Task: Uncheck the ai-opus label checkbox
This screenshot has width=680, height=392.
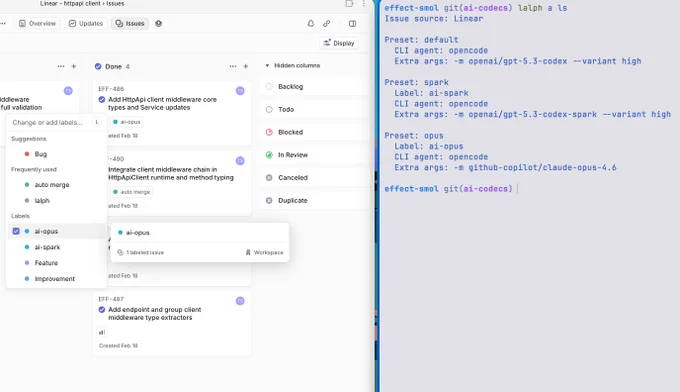Action: tap(16, 231)
